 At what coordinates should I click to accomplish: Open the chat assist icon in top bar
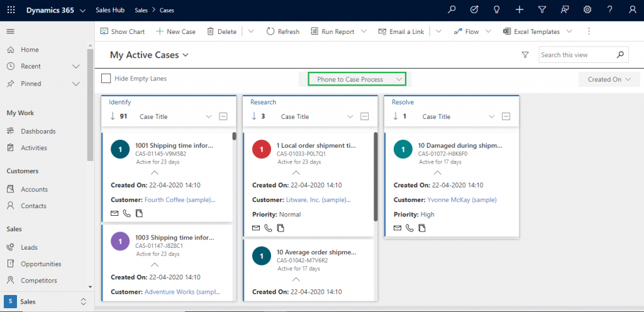pyautogui.click(x=565, y=10)
